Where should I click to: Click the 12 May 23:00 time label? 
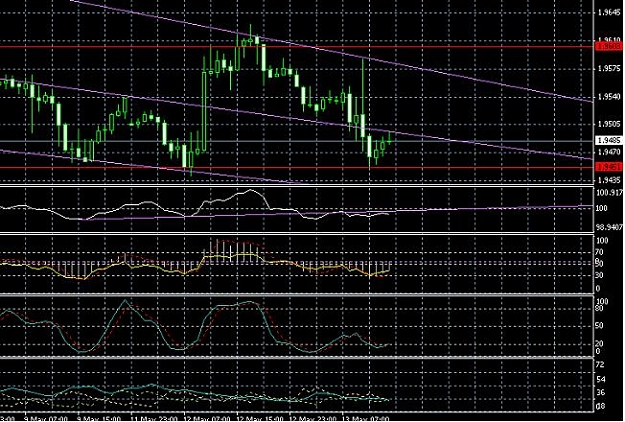click(x=312, y=419)
